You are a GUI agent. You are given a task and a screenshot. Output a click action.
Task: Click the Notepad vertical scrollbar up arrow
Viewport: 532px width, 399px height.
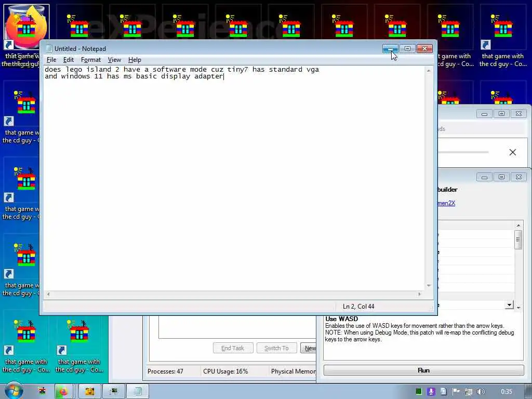point(429,71)
